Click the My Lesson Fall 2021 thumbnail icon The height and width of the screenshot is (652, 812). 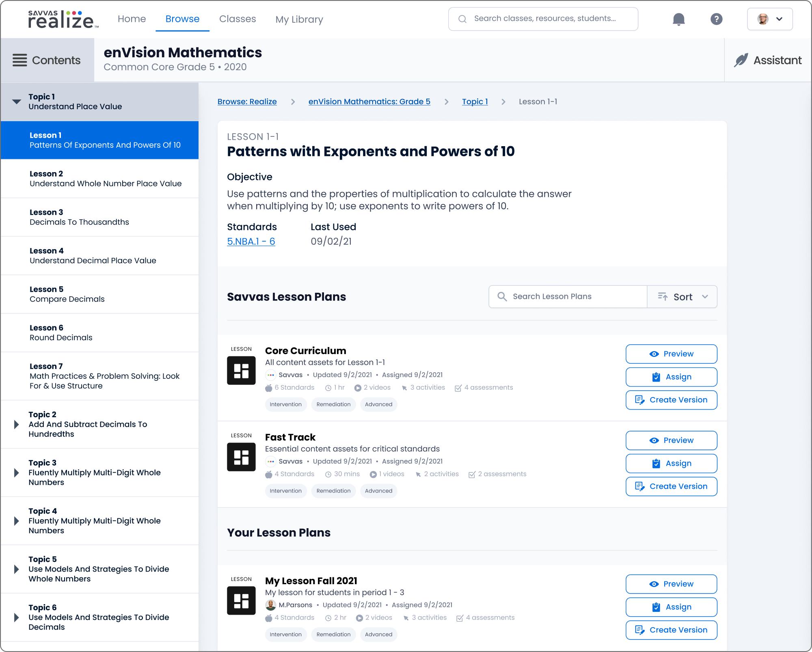[241, 600]
